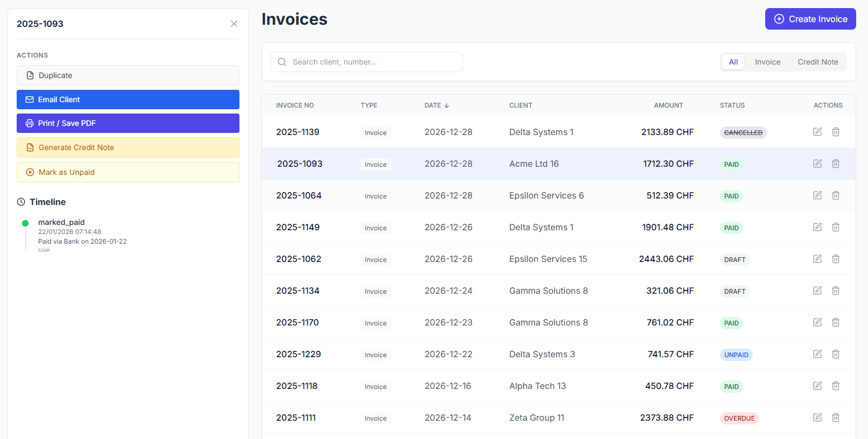
Task: Focus the search client or number field
Action: pos(366,62)
